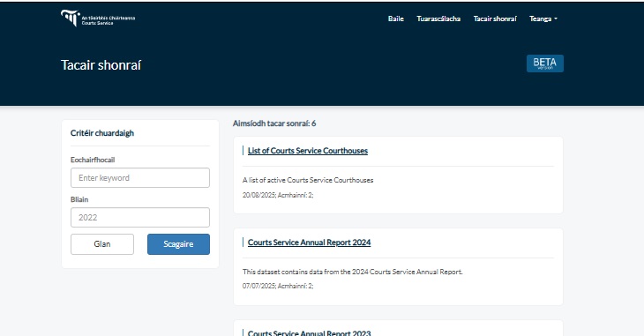Open Courts Service Annual Report 2023 link

pos(310,332)
